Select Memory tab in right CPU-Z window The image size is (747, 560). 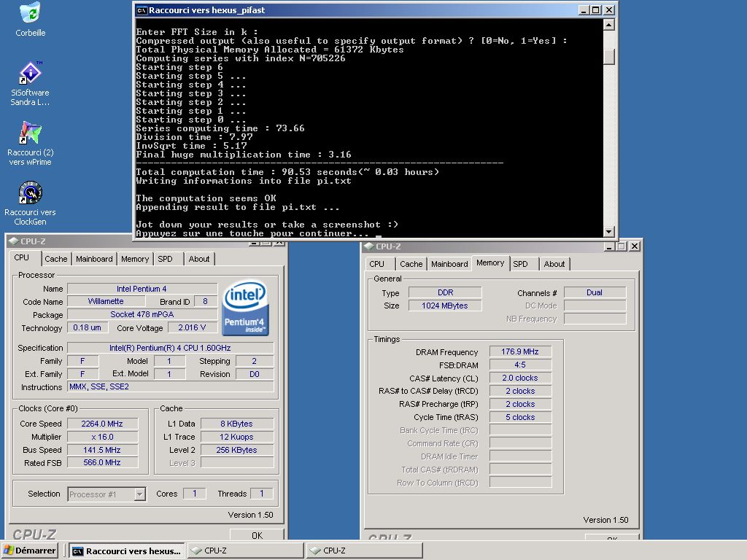coord(490,262)
